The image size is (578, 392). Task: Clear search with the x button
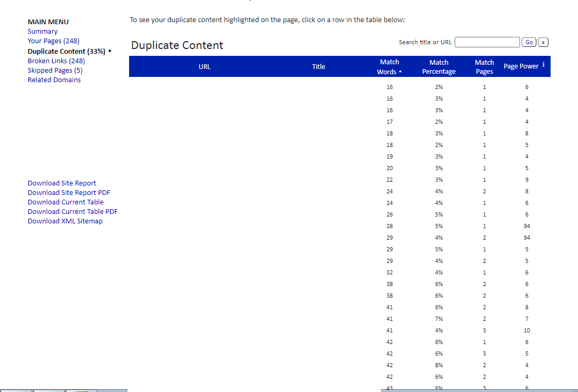(x=543, y=42)
